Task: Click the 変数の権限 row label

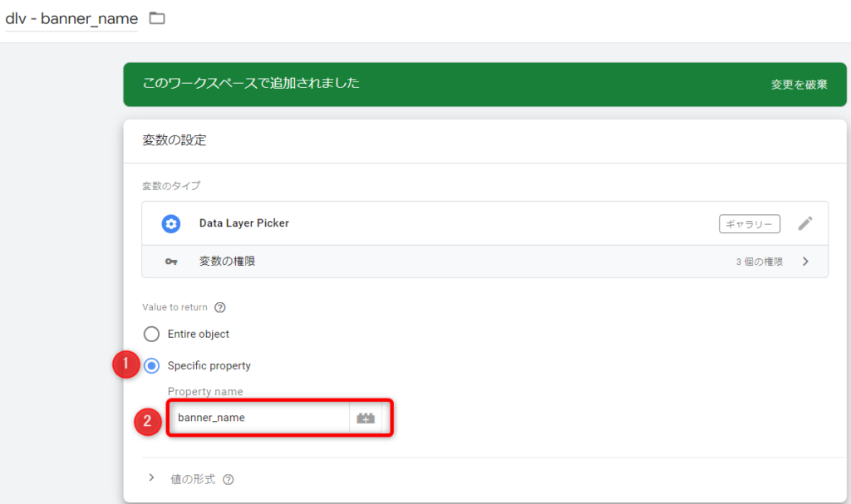Action: pos(227,261)
